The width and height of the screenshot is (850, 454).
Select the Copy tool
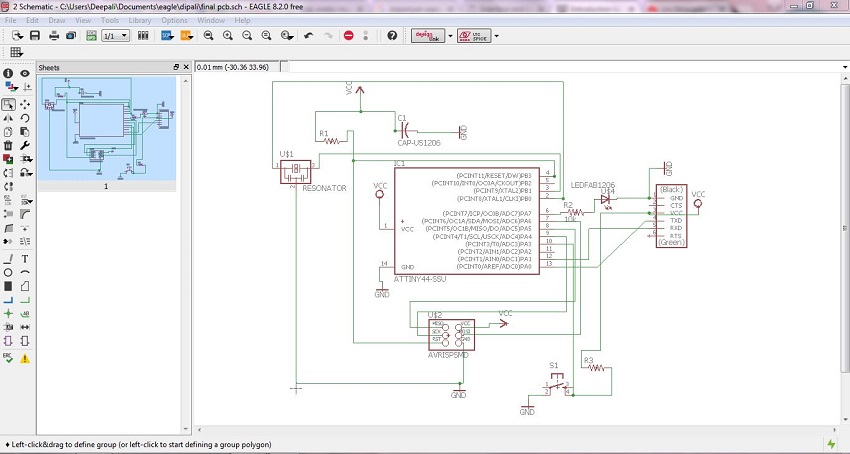pyautogui.click(x=8, y=132)
